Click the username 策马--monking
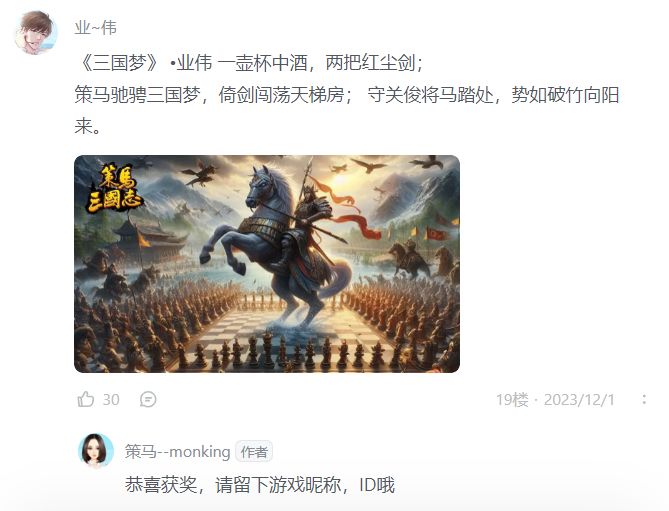The image size is (669, 511). click(177, 451)
